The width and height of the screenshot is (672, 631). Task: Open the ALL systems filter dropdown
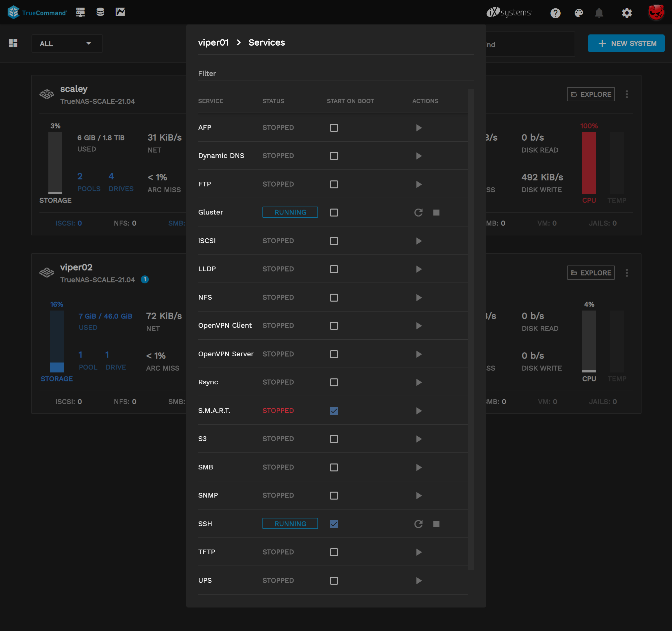pyautogui.click(x=67, y=43)
